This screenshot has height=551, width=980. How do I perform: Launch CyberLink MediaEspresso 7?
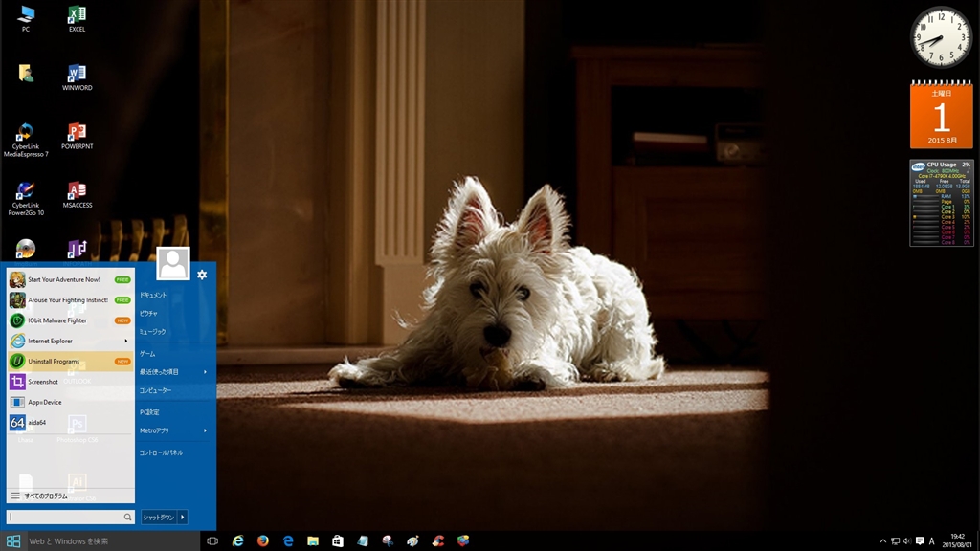[x=26, y=140]
